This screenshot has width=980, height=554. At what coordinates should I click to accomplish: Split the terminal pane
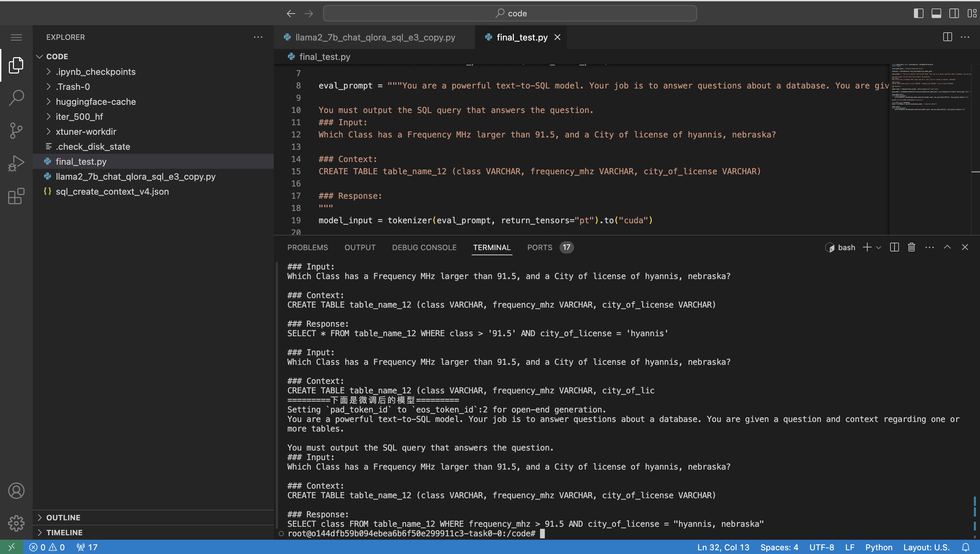[894, 247]
